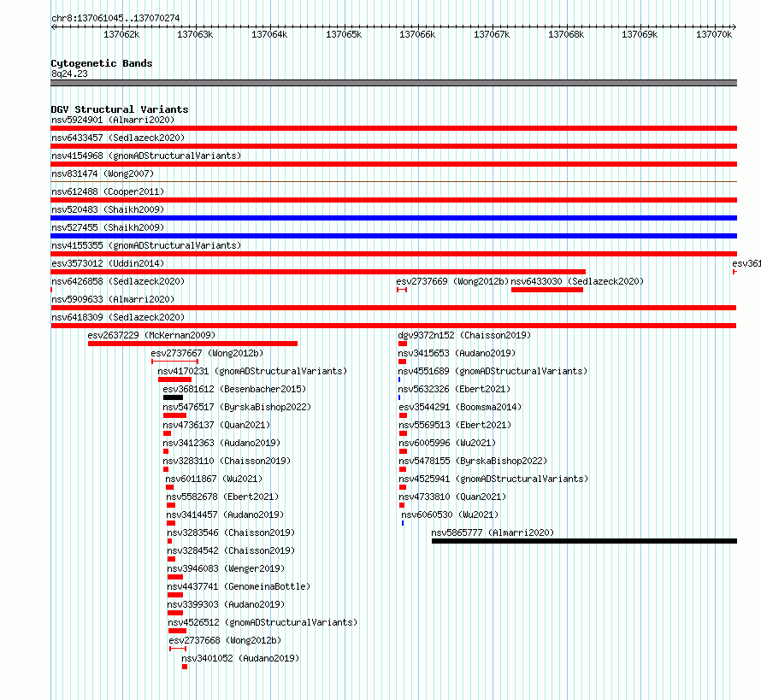Click the 137069k ruler position label
Screen dimensions: 761x700
click(640, 34)
